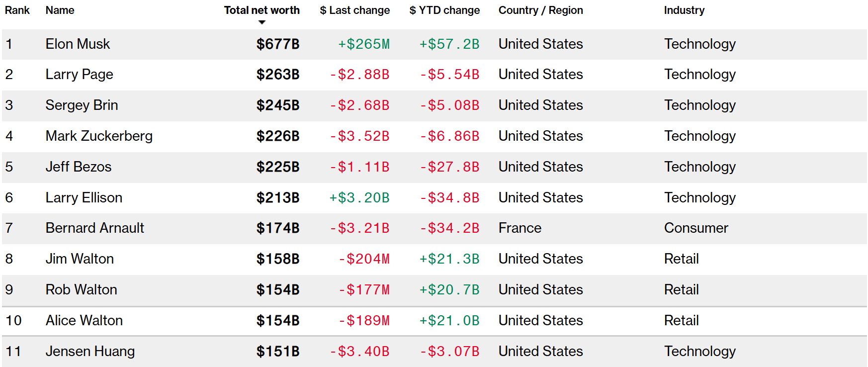Sort by Total net worth column header
Image resolution: width=868 pixels, height=367 pixels.
pos(261,10)
